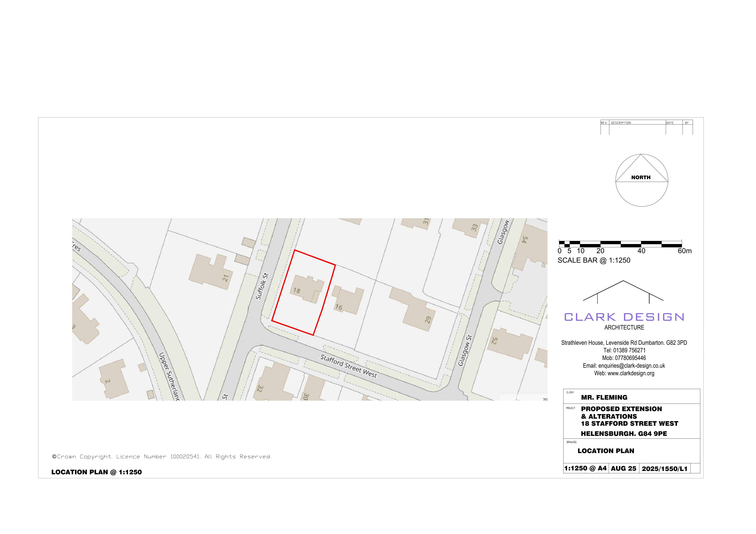Open the enquiries@clark-design.co.uk email address
Image resolution: width=756 pixels, height=534 pixels.
click(x=632, y=366)
